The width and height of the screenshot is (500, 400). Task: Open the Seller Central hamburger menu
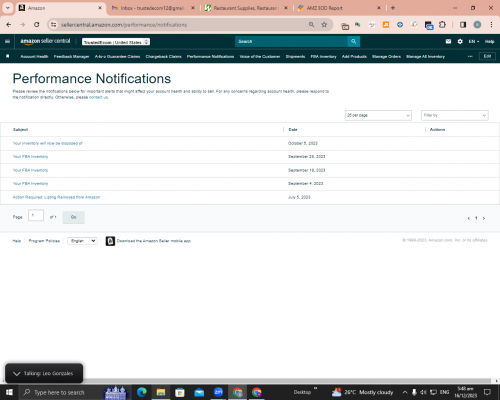(x=7, y=41)
